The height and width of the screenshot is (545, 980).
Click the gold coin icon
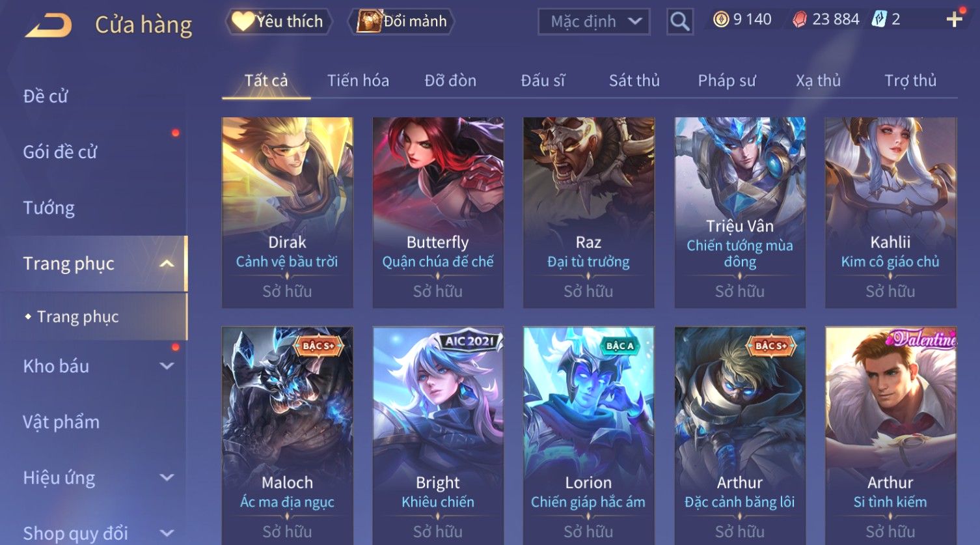pyautogui.click(x=721, y=20)
